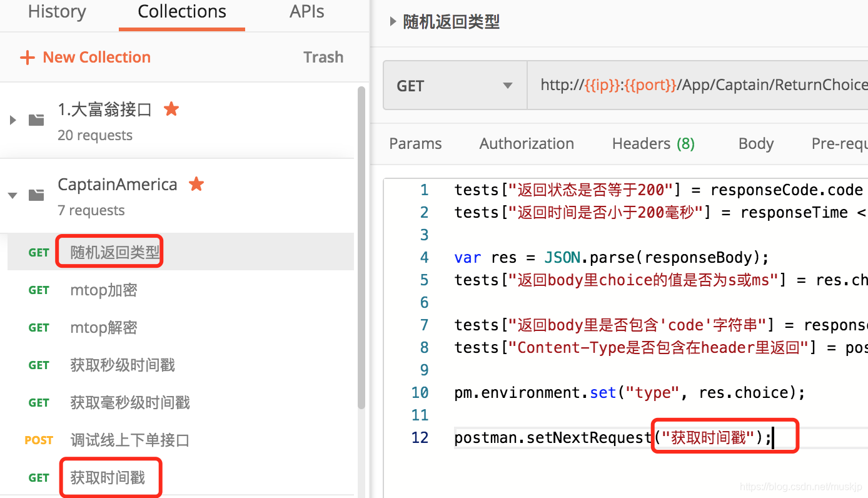The width and height of the screenshot is (868, 498).
Task: Switch to the APIs tab
Action: [x=307, y=12]
